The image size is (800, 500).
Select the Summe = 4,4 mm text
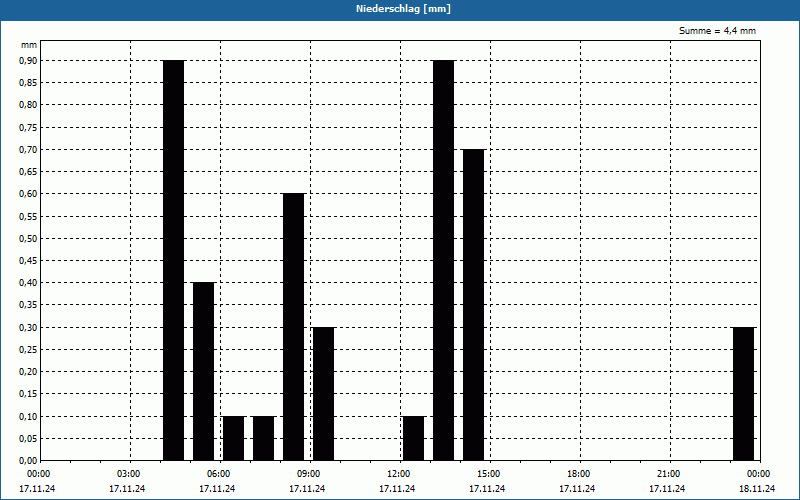[717, 31]
